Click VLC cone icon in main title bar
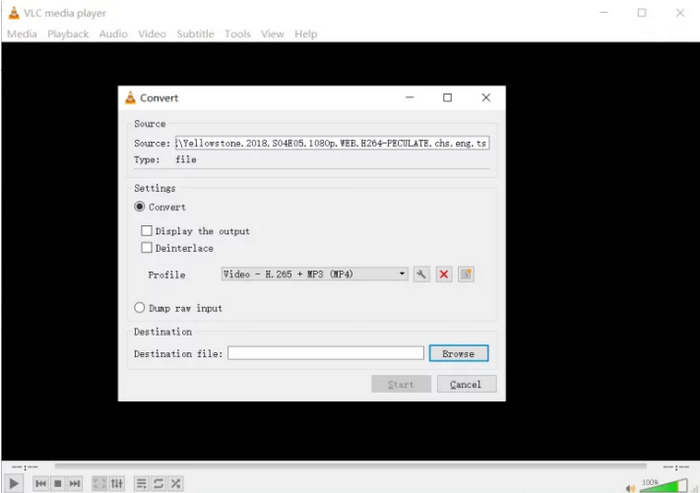This screenshot has height=493, width=700. [14, 13]
